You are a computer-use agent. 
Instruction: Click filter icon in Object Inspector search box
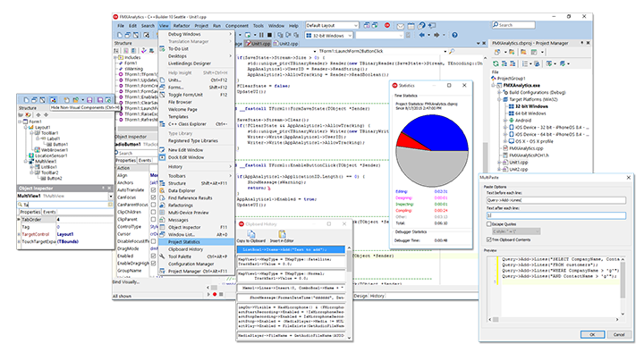110,205
